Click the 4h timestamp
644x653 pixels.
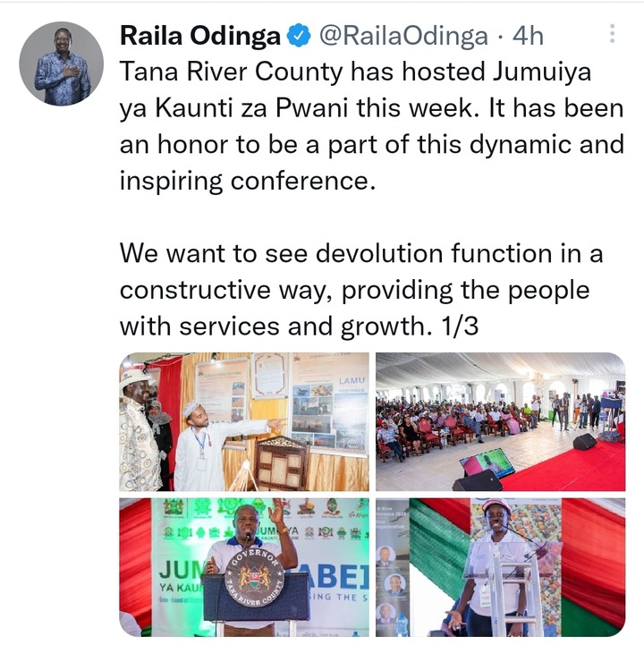point(528,36)
